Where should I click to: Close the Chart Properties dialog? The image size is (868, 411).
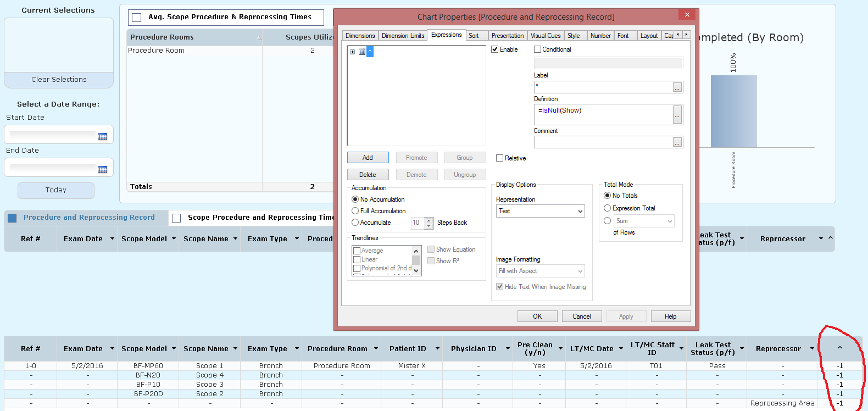click(687, 14)
